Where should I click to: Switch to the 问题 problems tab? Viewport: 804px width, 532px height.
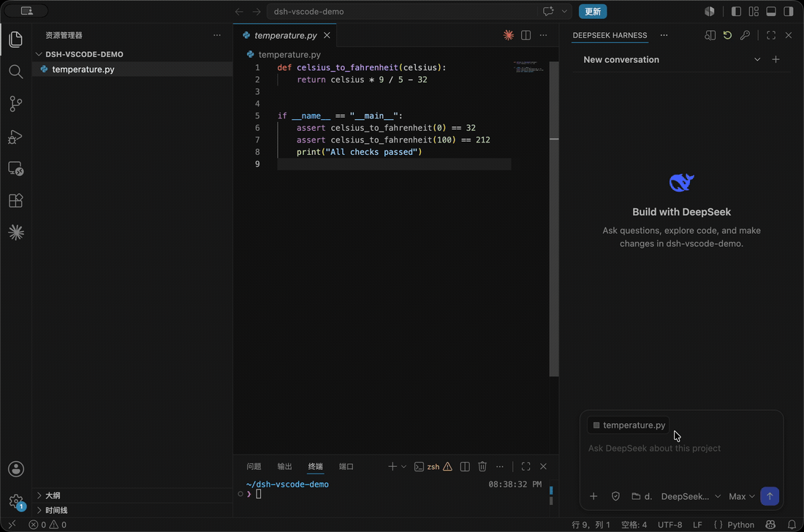[x=254, y=466]
